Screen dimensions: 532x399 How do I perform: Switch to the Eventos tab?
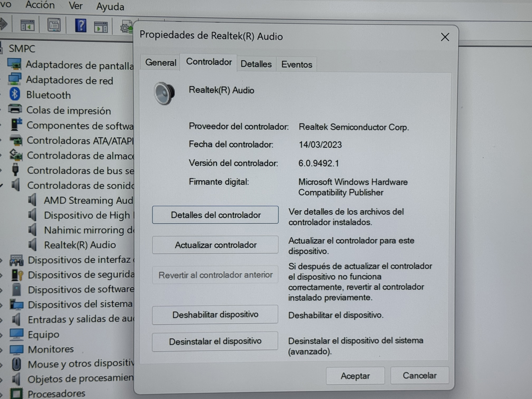click(296, 65)
